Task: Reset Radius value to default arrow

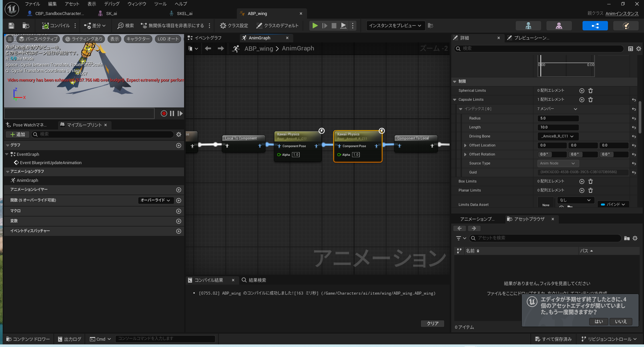Action: pos(634,118)
